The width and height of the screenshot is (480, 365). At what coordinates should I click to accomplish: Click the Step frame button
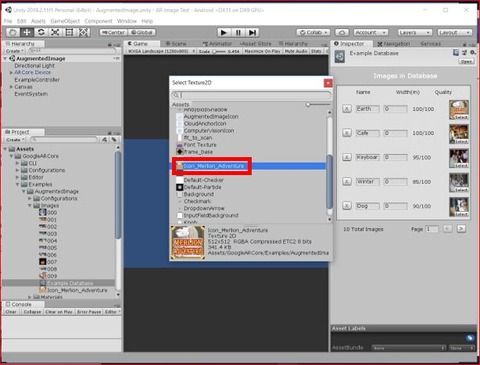point(252,32)
